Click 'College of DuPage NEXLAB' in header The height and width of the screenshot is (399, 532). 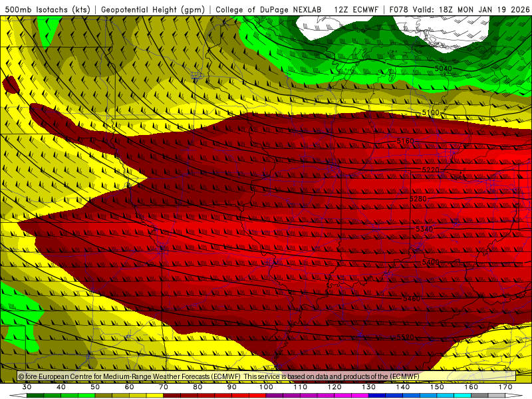click(x=269, y=10)
